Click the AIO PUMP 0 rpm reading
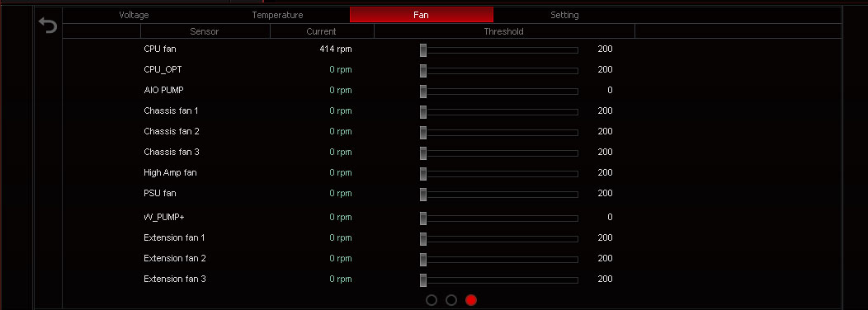This screenshot has height=310, width=868. [x=341, y=90]
